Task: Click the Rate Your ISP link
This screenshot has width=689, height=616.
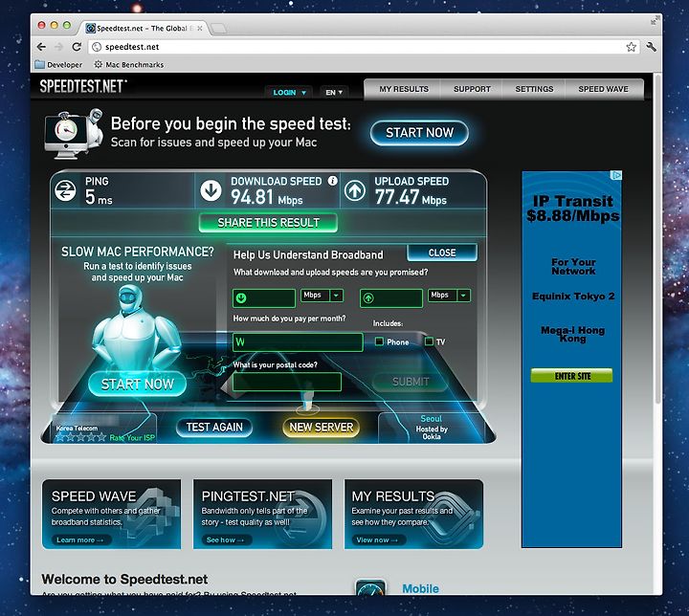Action: click(132, 438)
